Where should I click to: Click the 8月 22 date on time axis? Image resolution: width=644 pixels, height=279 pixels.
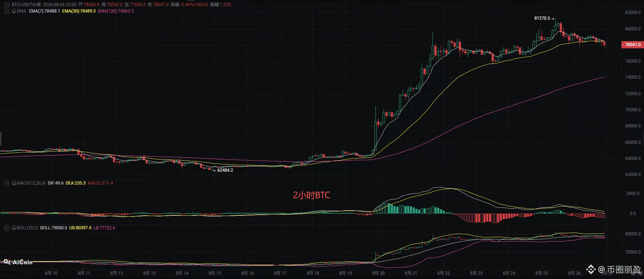444,273
